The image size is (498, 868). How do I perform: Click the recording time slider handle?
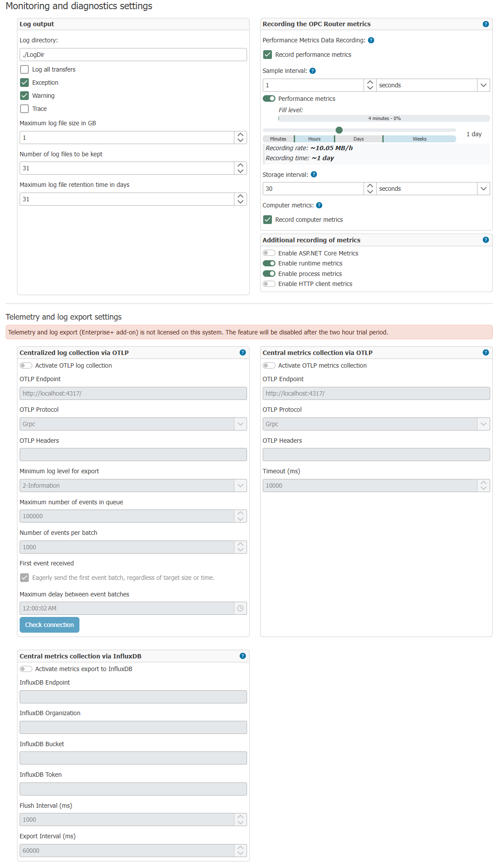pos(339,130)
